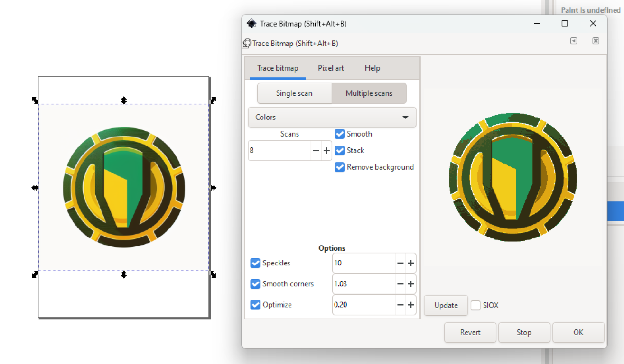Open the Help tab
Image resolution: width=624 pixels, height=364 pixels.
click(373, 68)
